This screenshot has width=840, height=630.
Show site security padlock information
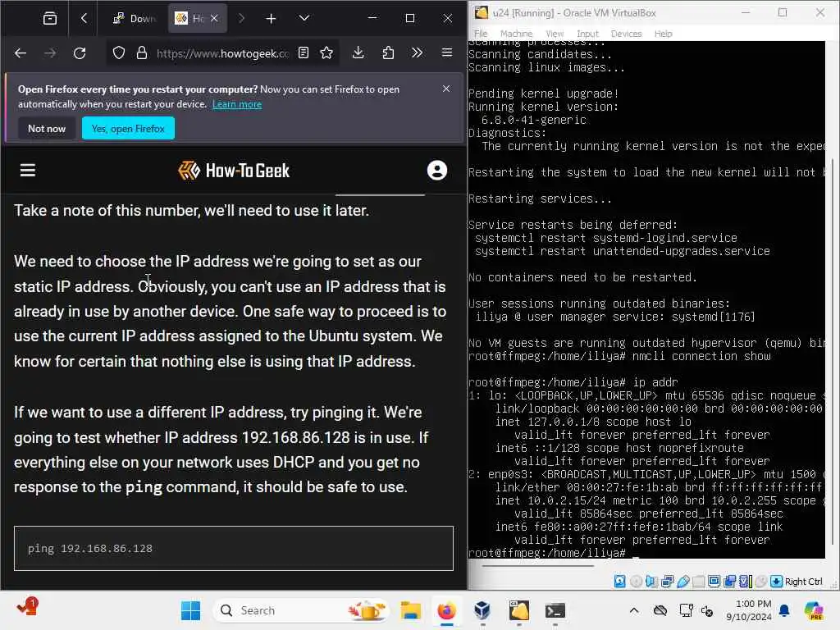pyautogui.click(x=141, y=53)
